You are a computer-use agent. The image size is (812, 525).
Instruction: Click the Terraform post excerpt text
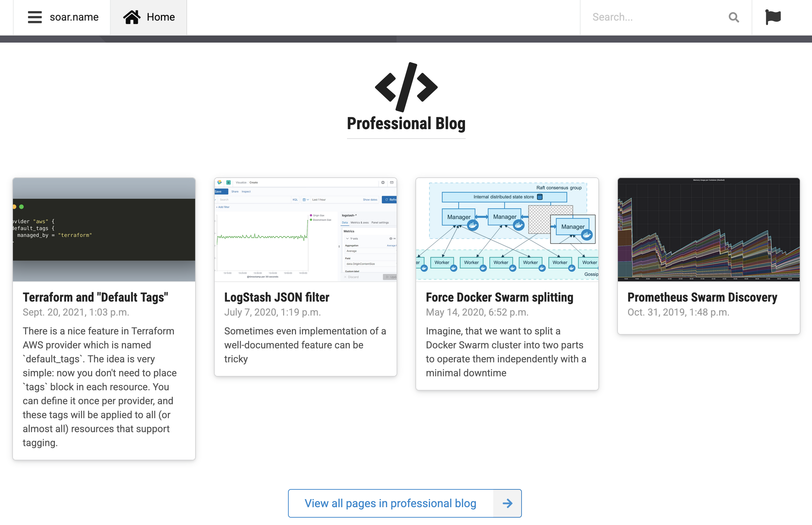[100, 387]
